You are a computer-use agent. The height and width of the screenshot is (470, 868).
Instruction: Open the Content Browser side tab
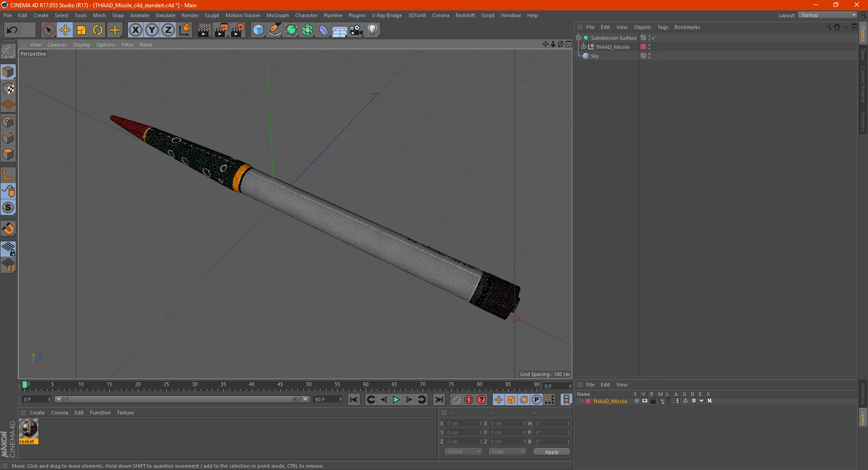tap(863, 84)
